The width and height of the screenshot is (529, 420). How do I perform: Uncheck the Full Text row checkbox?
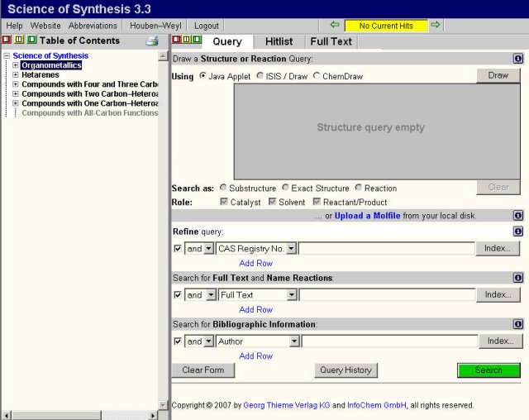(178, 295)
